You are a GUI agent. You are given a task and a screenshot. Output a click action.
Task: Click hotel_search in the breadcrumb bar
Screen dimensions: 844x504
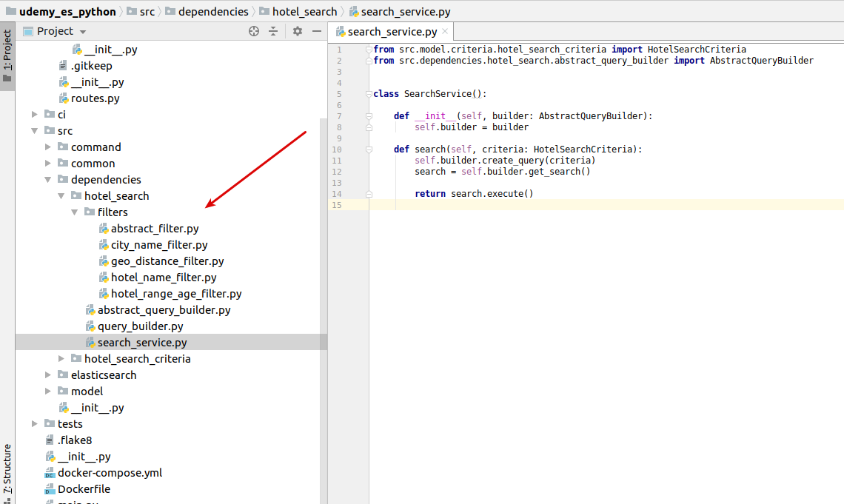click(x=298, y=11)
